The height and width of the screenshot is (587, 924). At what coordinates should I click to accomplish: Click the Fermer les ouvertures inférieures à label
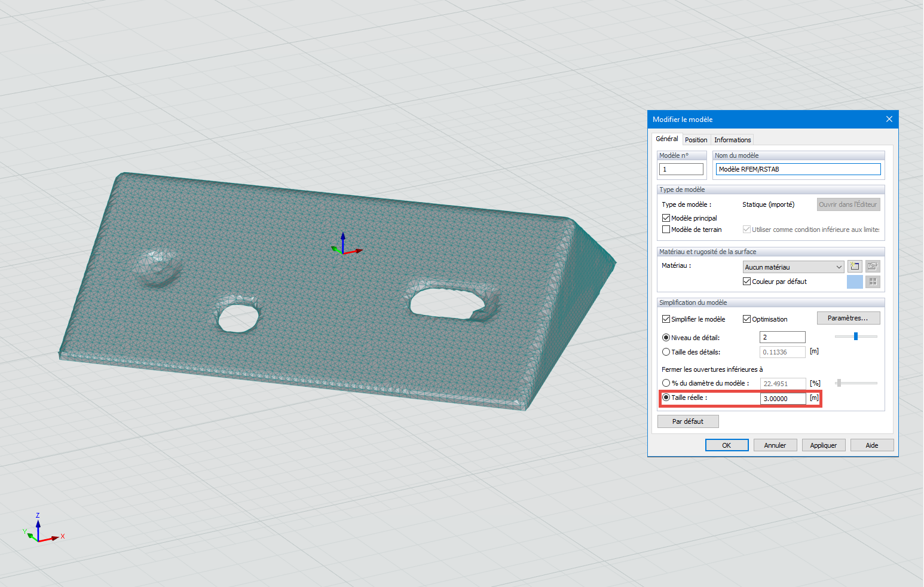(x=712, y=369)
